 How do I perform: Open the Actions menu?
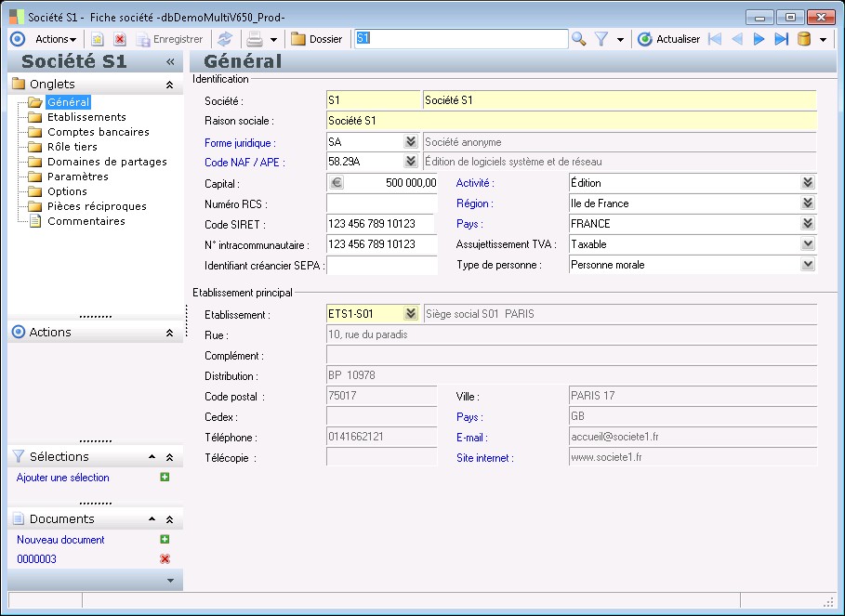(55, 39)
